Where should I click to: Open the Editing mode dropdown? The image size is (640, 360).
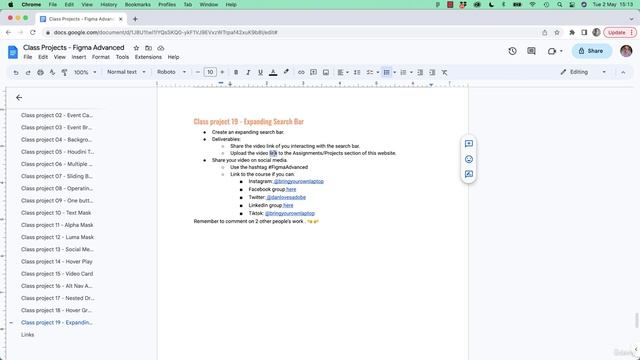tap(582, 72)
